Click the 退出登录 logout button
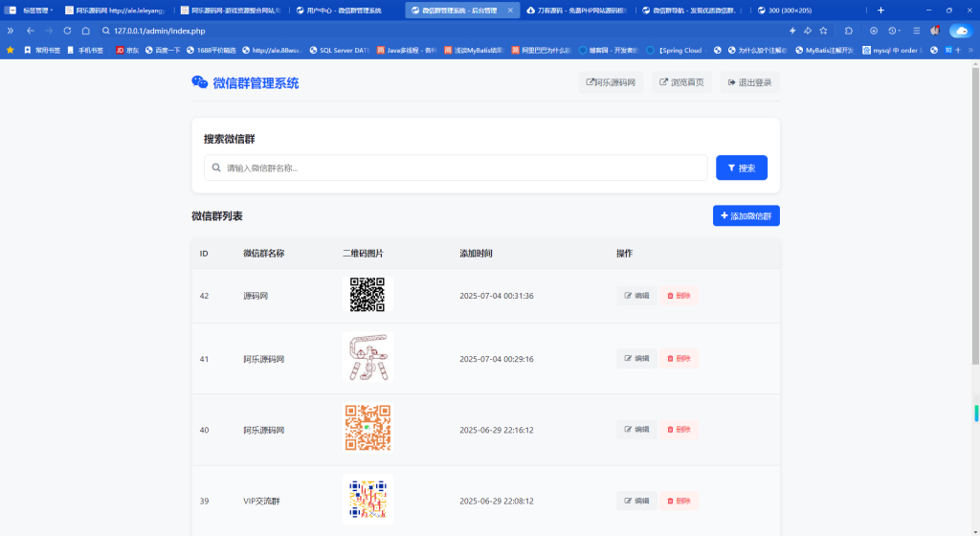 (x=749, y=82)
